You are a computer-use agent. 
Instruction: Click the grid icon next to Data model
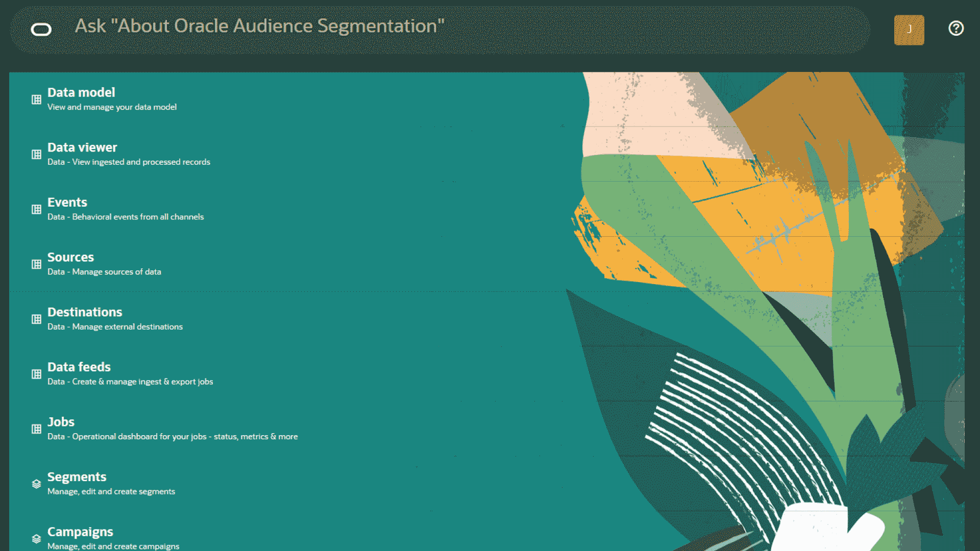pyautogui.click(x=36, y=99)
